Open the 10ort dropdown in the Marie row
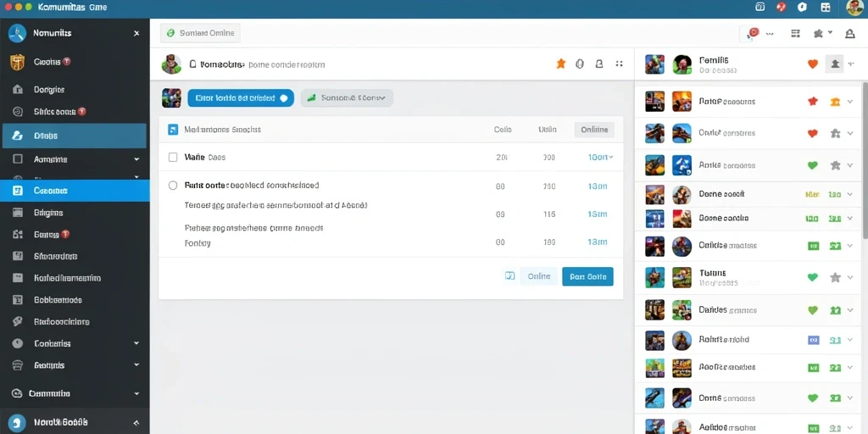 pyautogui.click(x=600, y=157)
